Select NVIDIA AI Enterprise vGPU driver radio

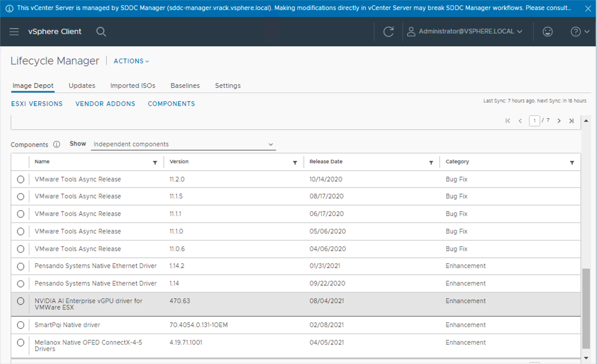(x=21, y=301)
